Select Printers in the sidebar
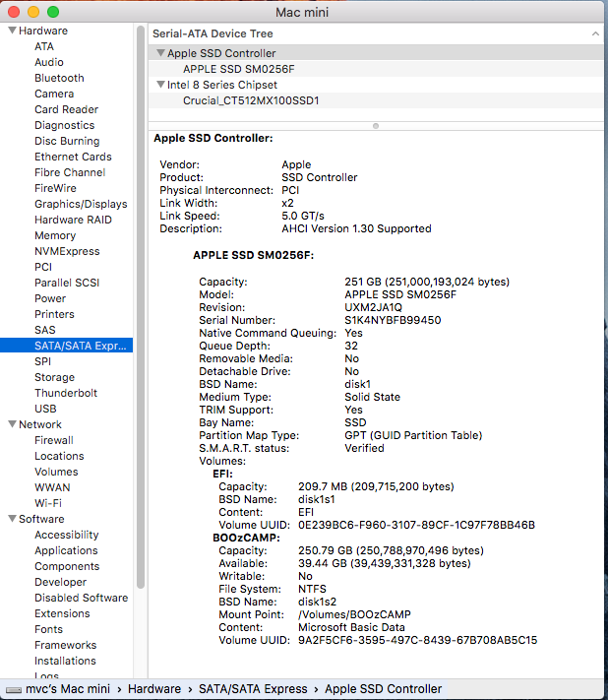608x700 pixels. (54, 314)
